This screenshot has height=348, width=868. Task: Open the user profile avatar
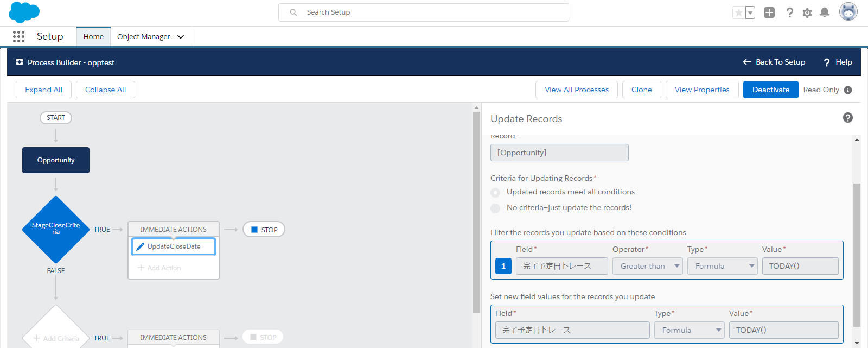[x=848, y=11]
